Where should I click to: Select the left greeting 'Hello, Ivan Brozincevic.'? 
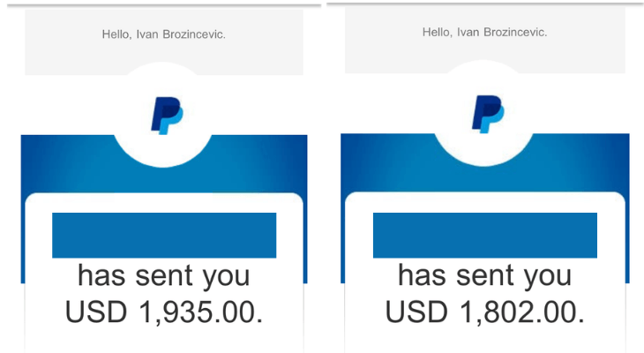pyautogui.click(x=164, y=34)
